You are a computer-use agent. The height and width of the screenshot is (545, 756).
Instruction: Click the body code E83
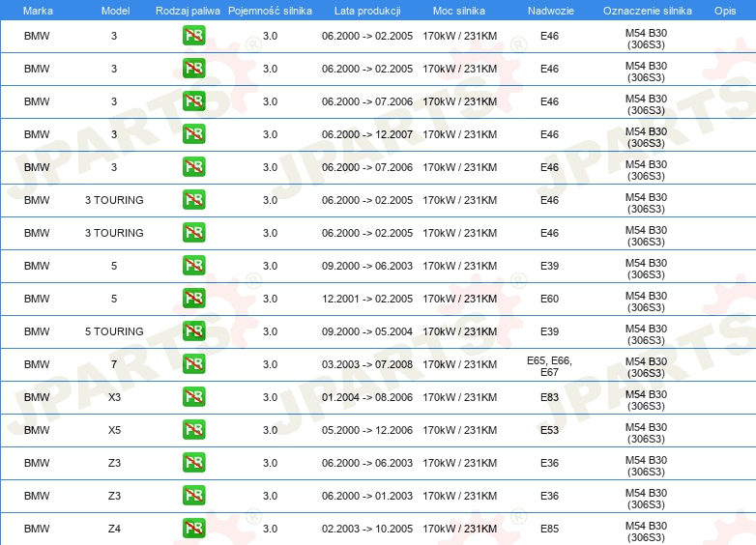[x=550, y=397]
